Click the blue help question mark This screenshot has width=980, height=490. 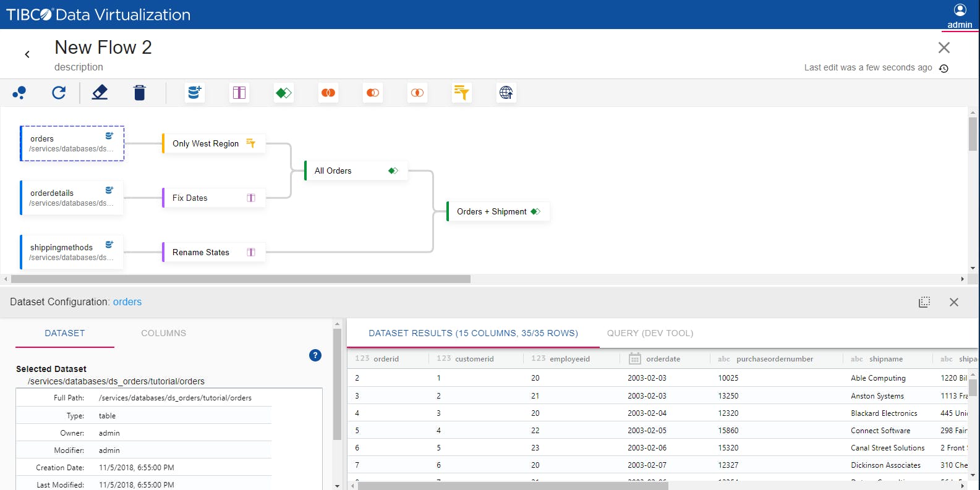[315, 355]
